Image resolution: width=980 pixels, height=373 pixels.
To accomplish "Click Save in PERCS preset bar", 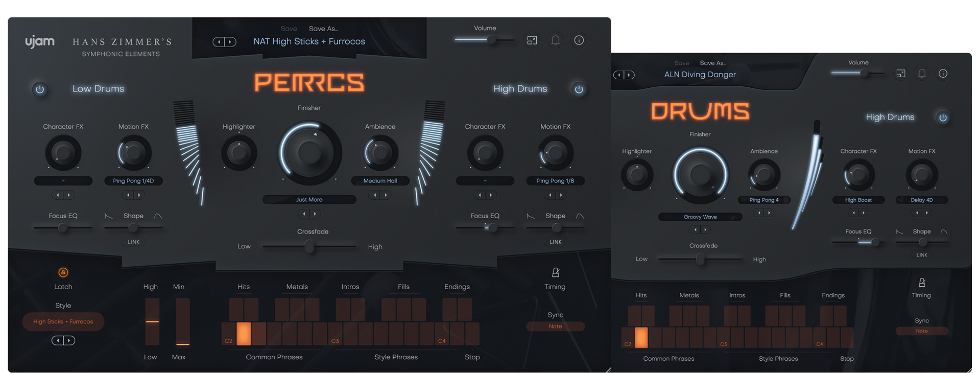I will click(x=289, y=29).
